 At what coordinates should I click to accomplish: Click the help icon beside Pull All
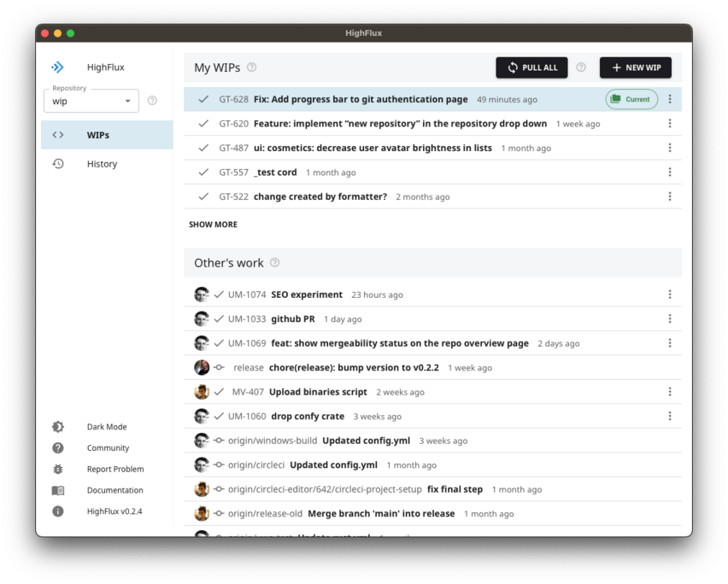(x=580, y=67)
